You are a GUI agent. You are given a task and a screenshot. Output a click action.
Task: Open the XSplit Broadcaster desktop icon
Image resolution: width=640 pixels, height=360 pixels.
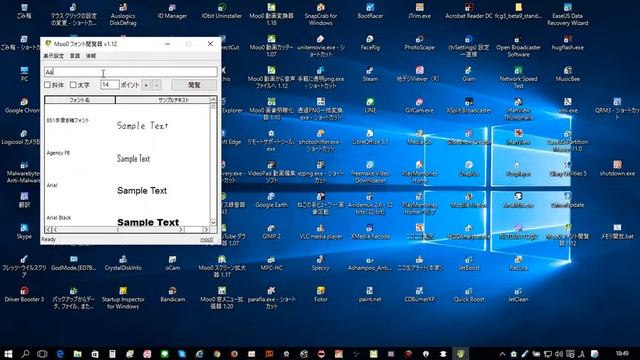[x=469, y=106]
